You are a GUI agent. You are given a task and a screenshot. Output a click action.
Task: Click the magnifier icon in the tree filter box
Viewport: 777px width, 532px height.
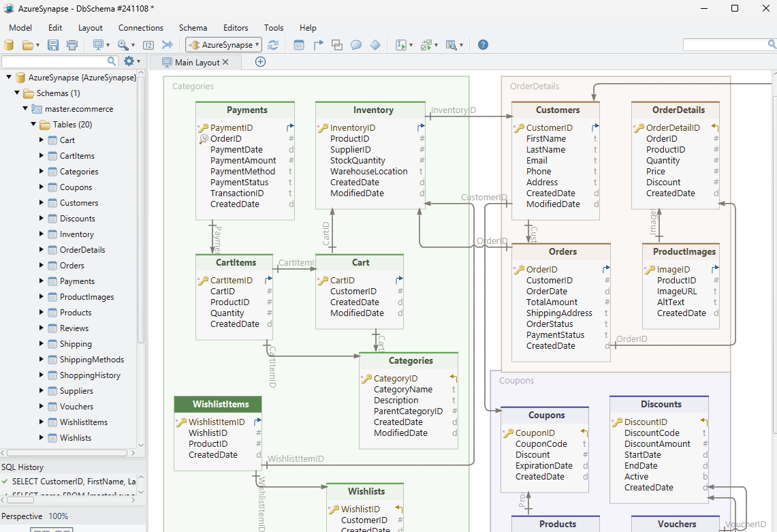click(112, 61)
